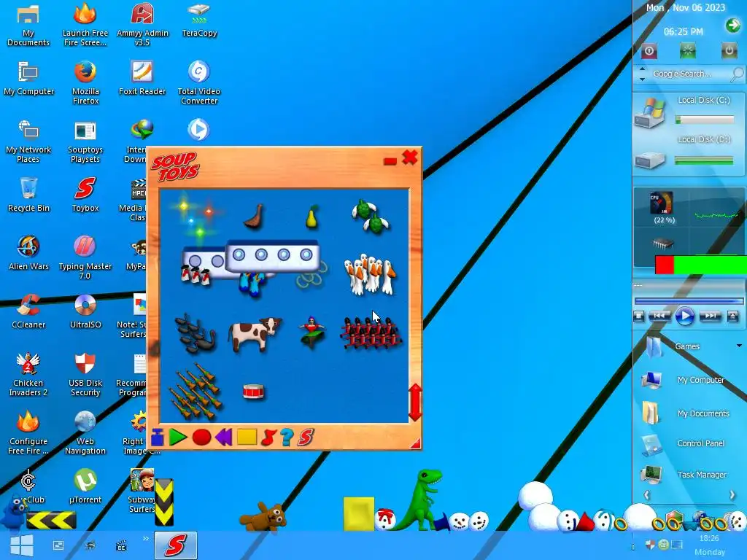Click the Soup Toys taskbar button

pos(175,545)
